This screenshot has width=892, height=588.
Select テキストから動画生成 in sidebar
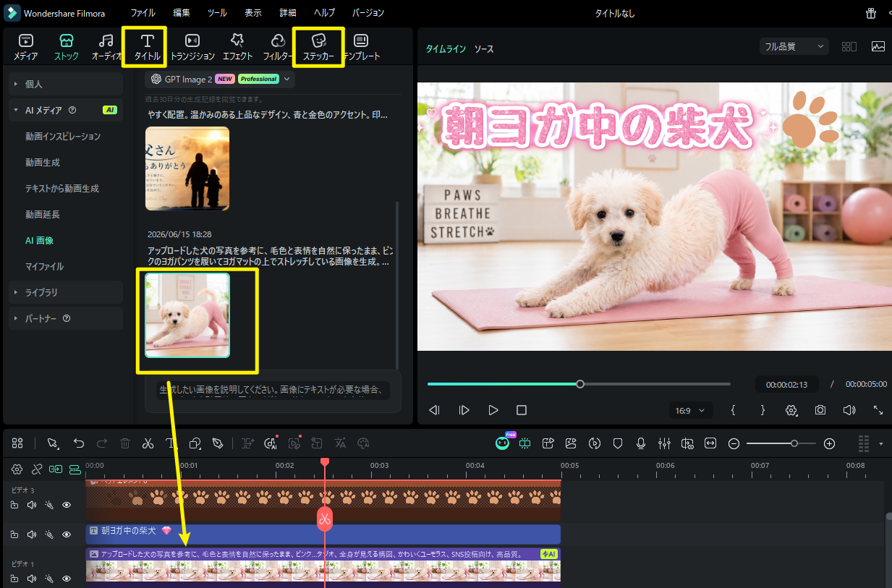(x=62, y=188)
